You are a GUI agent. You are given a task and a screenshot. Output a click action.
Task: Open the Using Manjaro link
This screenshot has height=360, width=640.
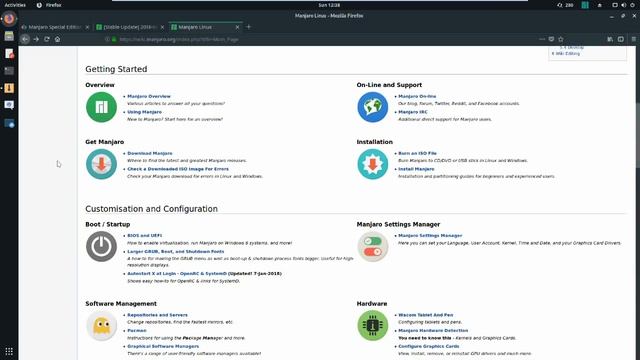tap(144, 112)
